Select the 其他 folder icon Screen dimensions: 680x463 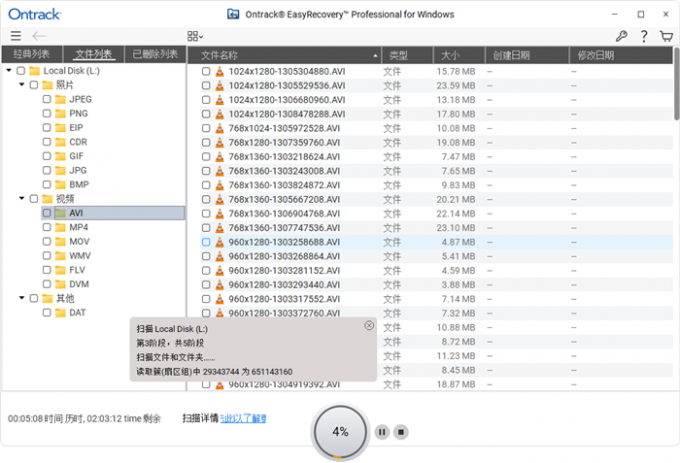(x=47, y=298)
